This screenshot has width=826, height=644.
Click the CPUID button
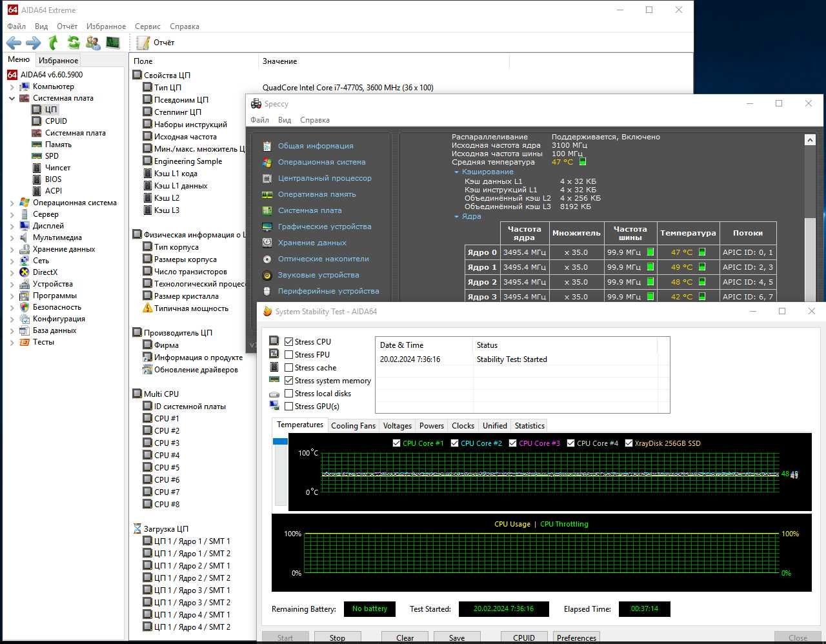[524, 638]
